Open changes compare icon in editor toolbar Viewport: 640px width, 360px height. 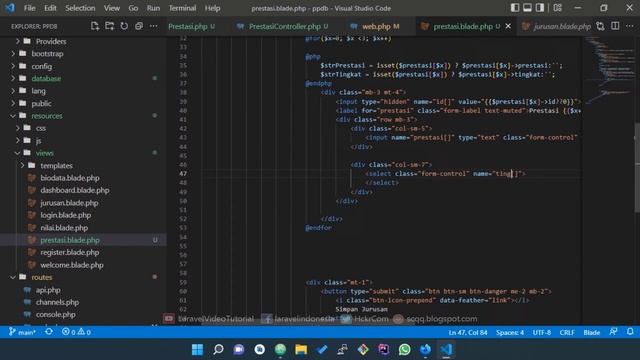tap(600, 26)
